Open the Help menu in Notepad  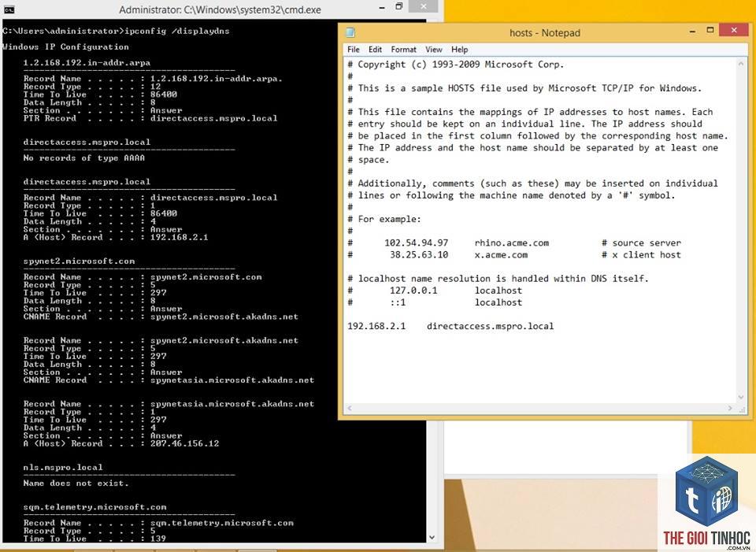click(459, 50)
